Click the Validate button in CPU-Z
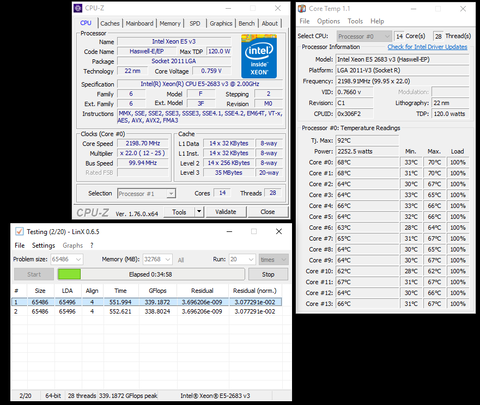Image resolution: width=480 pixels, height=405 pixels. click(226, 212)
